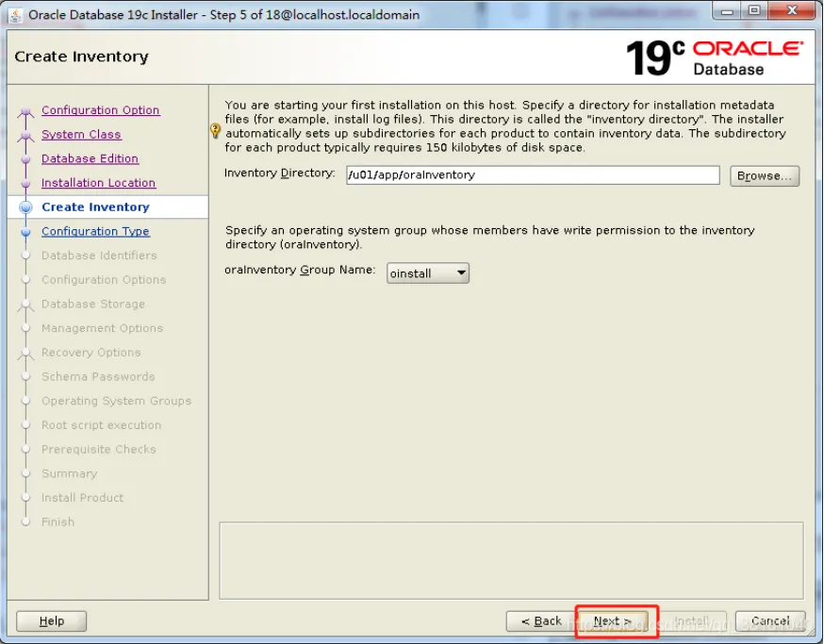
Task: Click the Database Edition step bullet
Action: pos(25,159)
